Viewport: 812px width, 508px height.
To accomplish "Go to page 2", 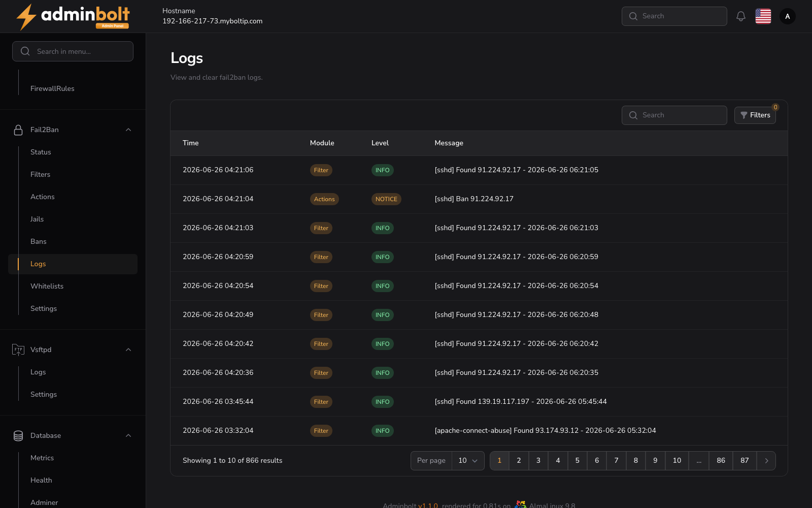I will click(519, 461).
